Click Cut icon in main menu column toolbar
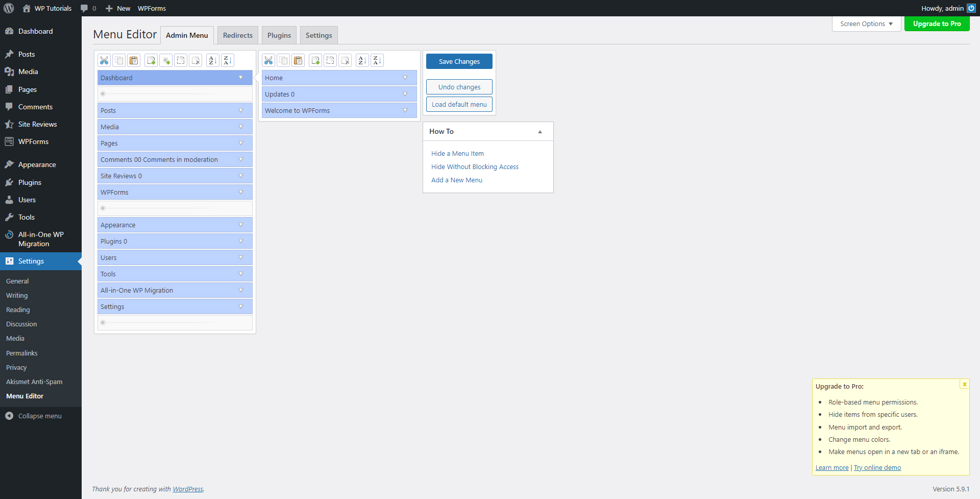This screenshot has height=499, width=980. point(104,60)
